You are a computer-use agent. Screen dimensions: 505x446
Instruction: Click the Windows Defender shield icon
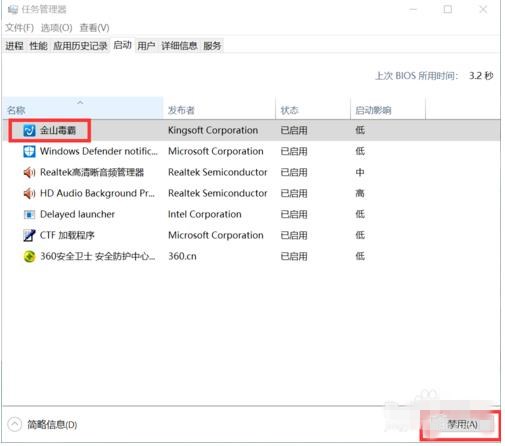29,151
